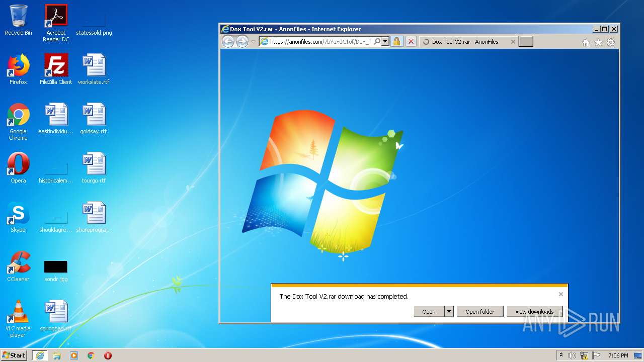The height and width of the screenshot is (362, 644).
Task: Stop loading the page with X button
Action: (411, 42)
